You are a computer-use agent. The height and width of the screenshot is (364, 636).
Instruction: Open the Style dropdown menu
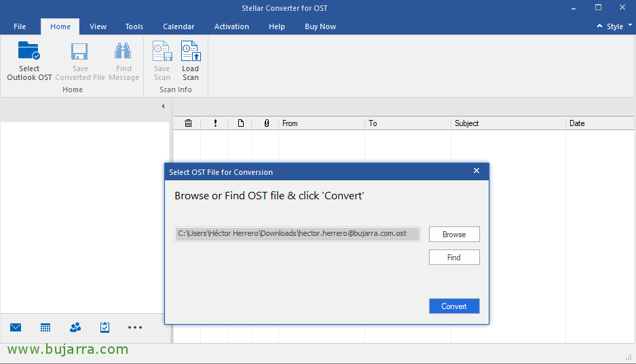pos(619,26)
